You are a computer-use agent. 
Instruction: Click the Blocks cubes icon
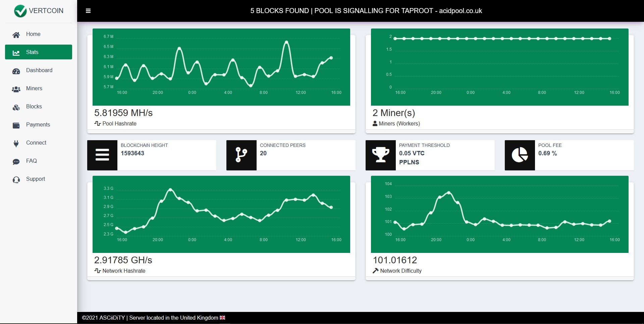(x=16, y=107)
